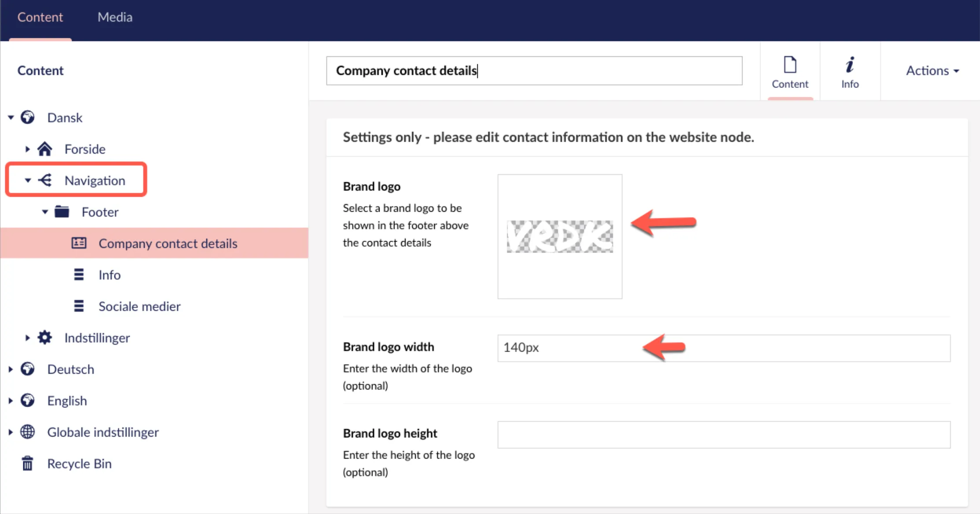Viewport: 980px width, 514px height.
Task: Select the Content document tab
Action: [x=790, y=72]
